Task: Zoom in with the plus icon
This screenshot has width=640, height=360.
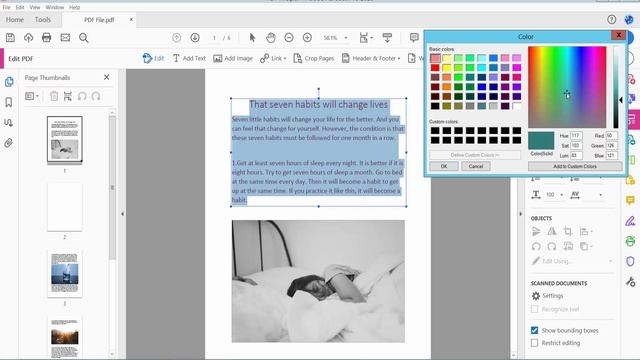Action: click(x=307, y=38)
